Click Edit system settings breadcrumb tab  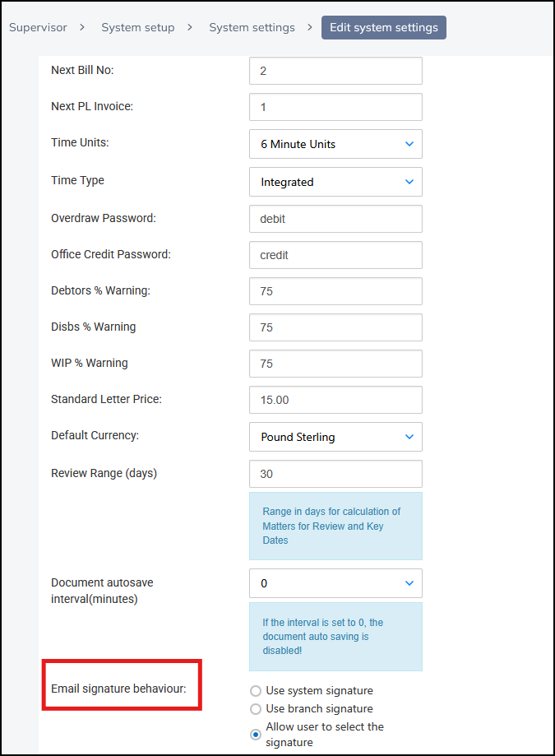(x=383, y=27)
